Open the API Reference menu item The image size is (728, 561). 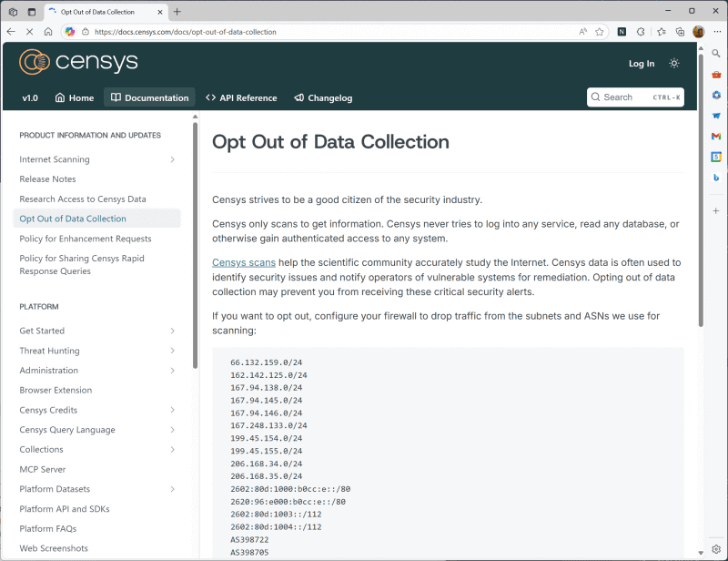click(241, 97)
